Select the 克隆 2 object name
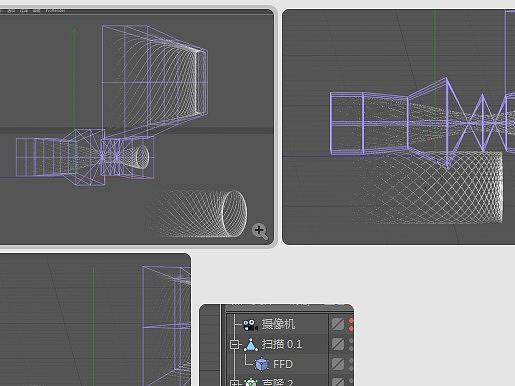Viewport: 515px width, 386px height. 277,382
